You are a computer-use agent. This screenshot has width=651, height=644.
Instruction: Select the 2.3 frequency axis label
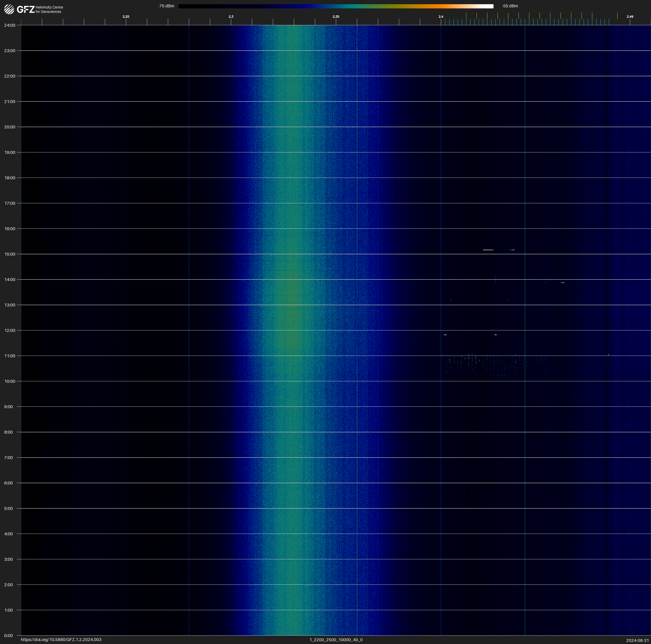(x=231, y=17)
